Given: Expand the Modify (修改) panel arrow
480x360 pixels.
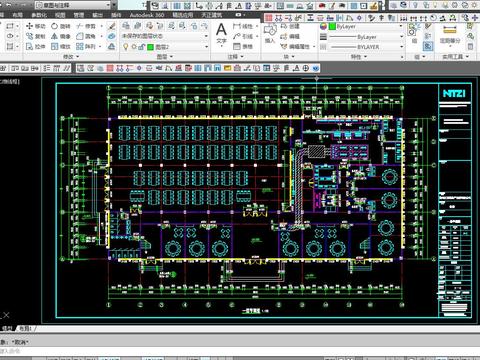Looking at the screenshot, I should [71, 57].
